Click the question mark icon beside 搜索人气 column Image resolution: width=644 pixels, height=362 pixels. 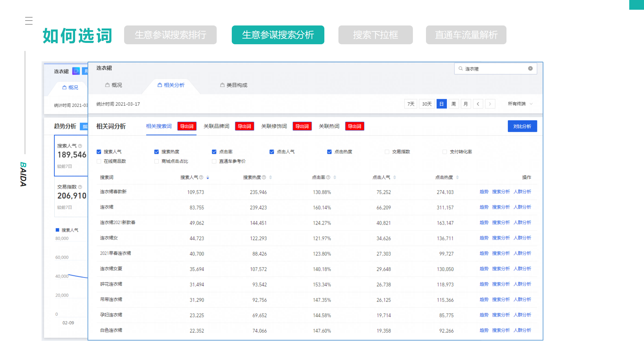[x=202, y=177]
